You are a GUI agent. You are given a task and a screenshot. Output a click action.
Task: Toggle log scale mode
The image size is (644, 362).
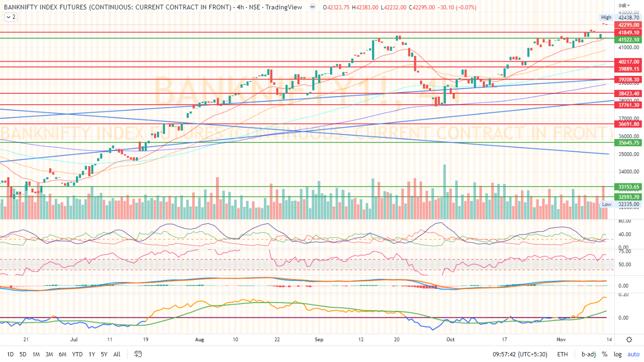[618, 354]
